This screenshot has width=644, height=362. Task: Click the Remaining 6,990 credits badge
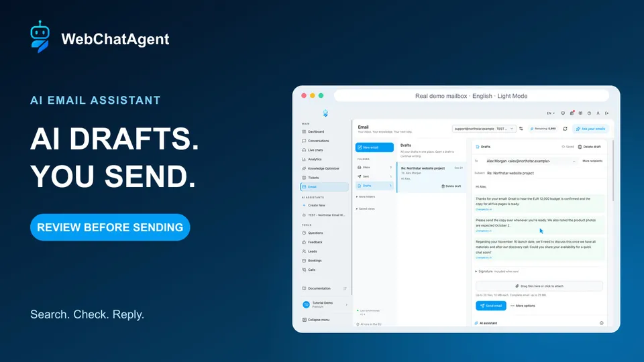543,129
